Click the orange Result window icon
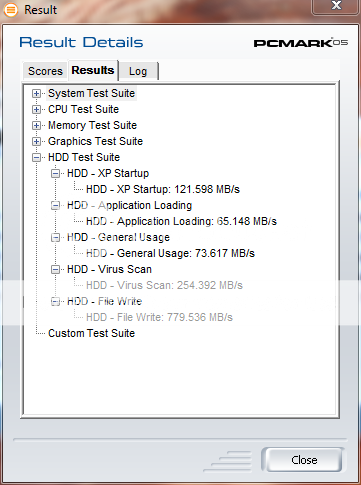The width and height of the screenshot is (361, 485). coord(11,10)
